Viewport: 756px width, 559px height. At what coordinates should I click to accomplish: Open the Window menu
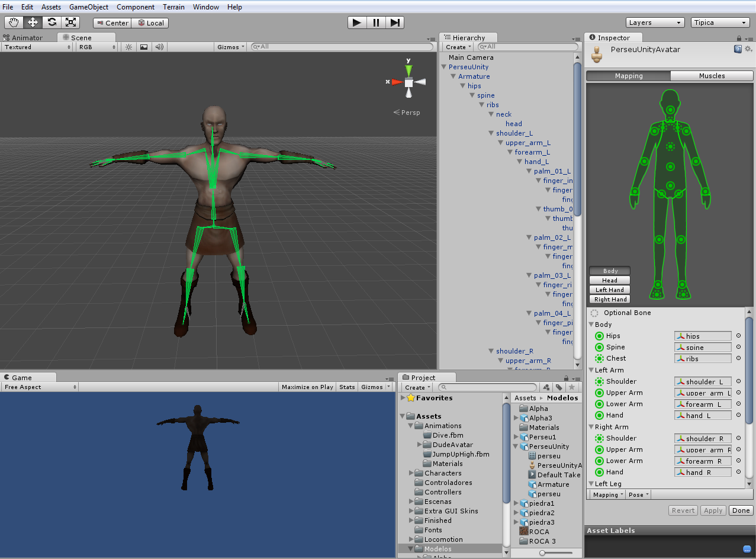click(206, 7)
